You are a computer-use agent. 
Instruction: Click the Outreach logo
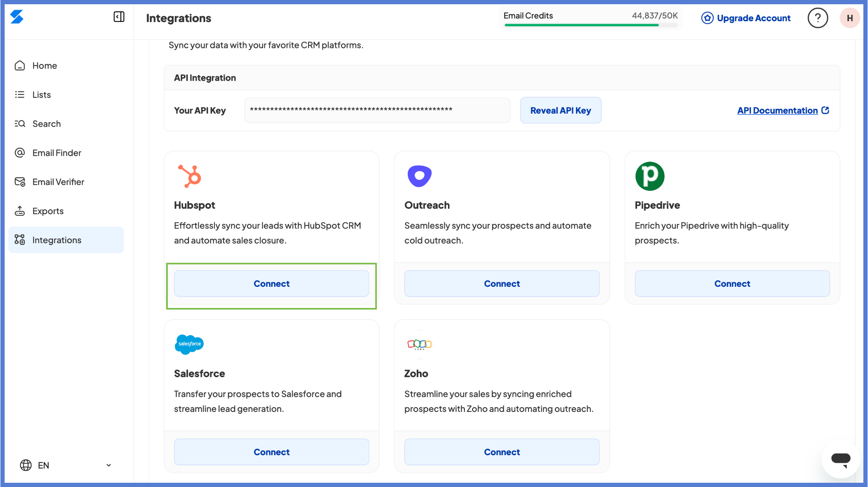point(419,176)
